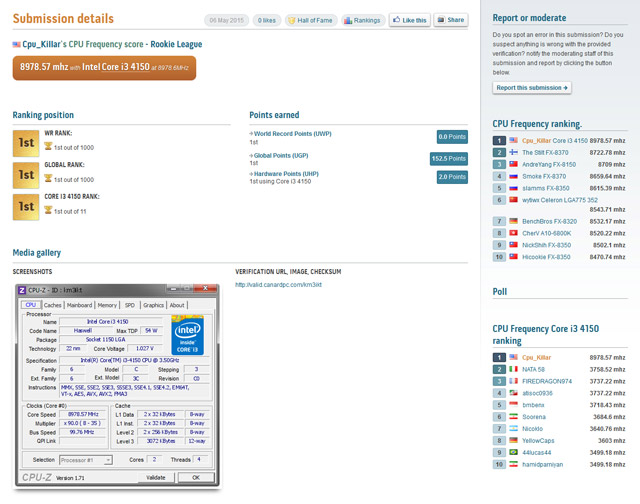Open FIREDRAGON974 ranking entry
Viewport: 640px width, 504px height.
pyautogui.click(x=547, y=381)
